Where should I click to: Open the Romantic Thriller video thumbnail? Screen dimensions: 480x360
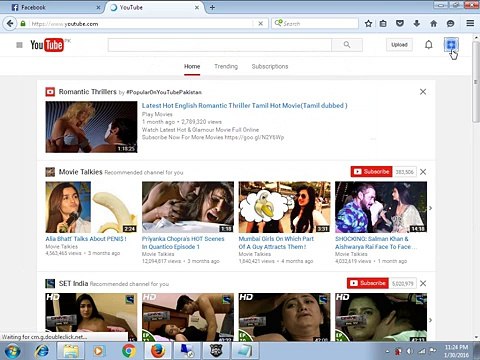[x=91, y=127]
